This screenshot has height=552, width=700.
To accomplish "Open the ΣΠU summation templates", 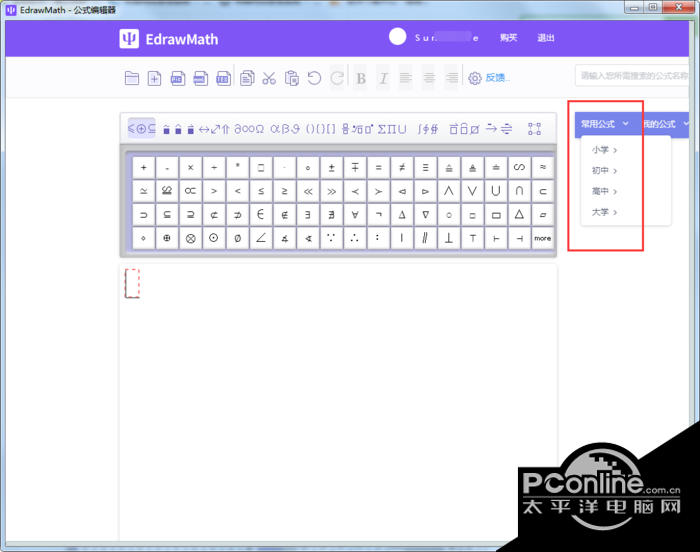I will (392, 129).
